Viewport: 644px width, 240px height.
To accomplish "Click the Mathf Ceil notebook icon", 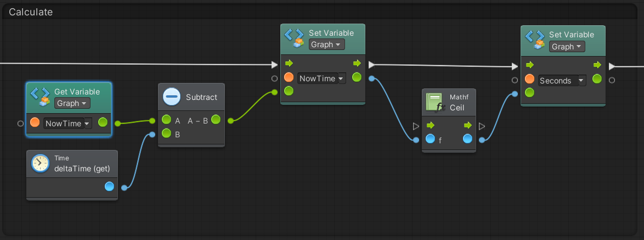I will [x=436, y=102].
